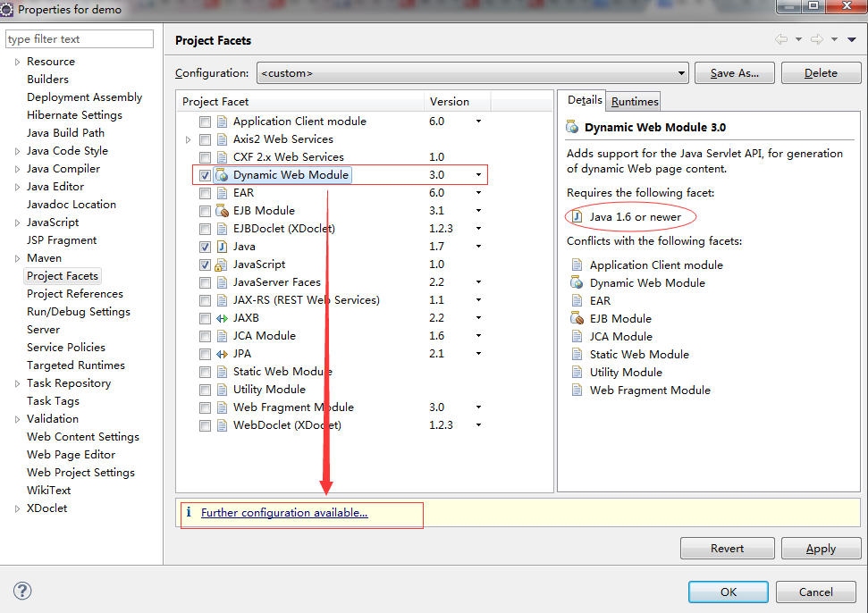Click the Dynamic Web Module facet icon
The width and height of the screenshot is (868, 613).
pos(222,175)
